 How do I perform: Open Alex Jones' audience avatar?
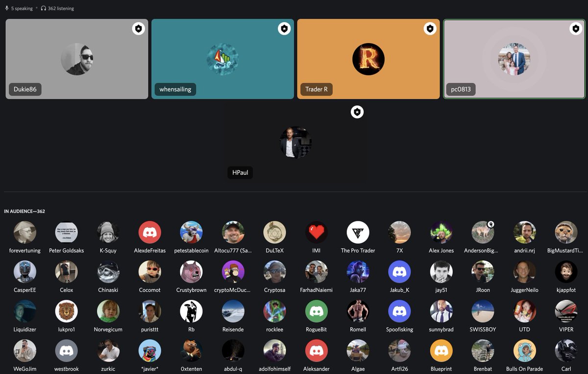tap(441, 232)
